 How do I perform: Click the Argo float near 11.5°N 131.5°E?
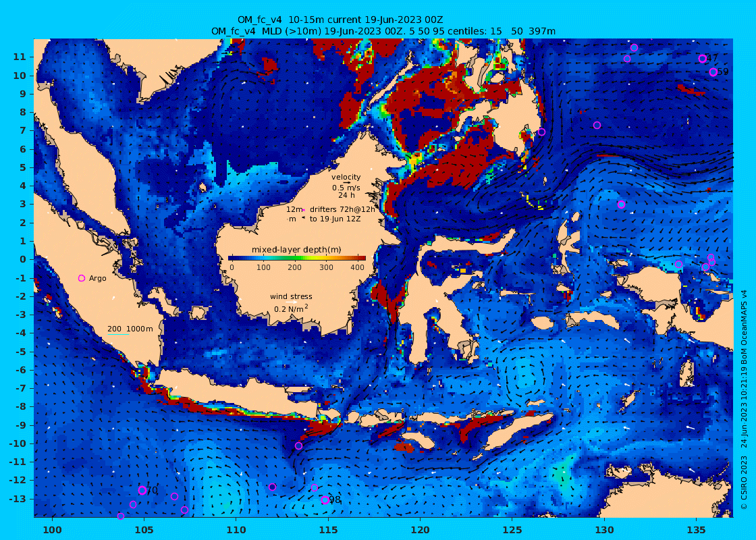pyautogui.click(x=634, y=48)
